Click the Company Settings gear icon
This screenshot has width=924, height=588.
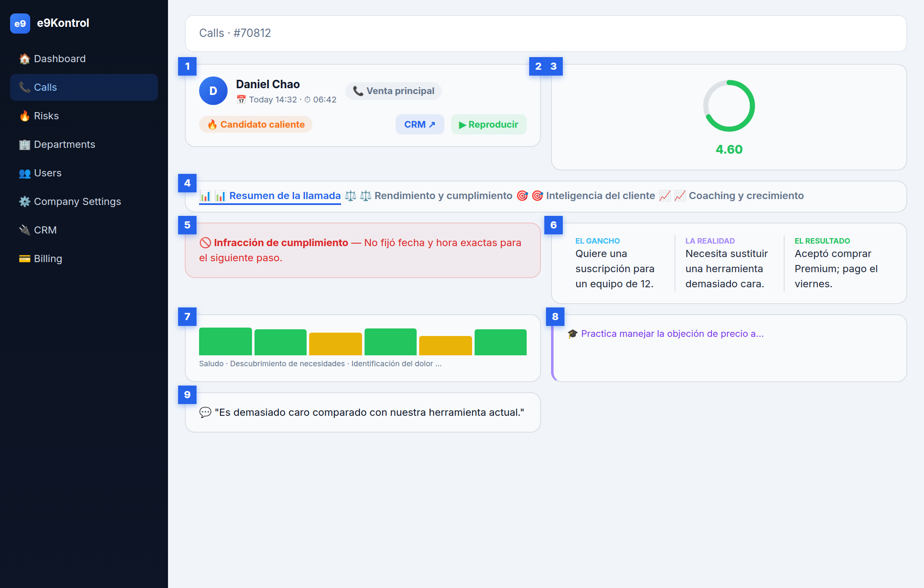25,202
